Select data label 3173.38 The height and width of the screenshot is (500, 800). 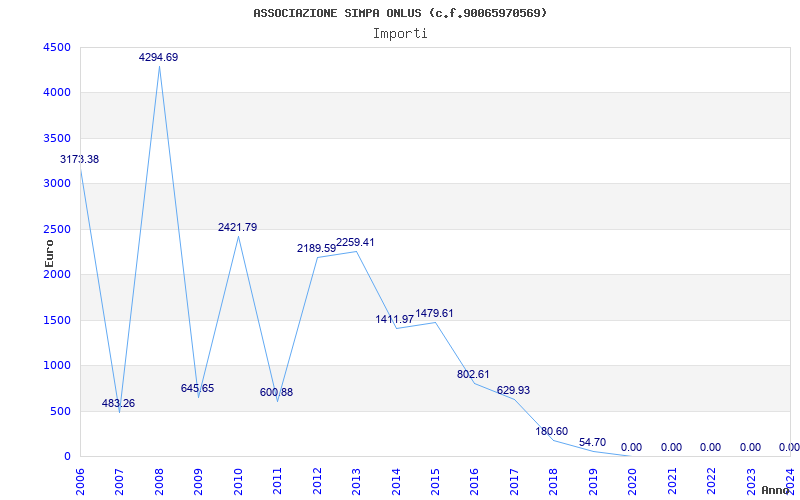(80, 159)
